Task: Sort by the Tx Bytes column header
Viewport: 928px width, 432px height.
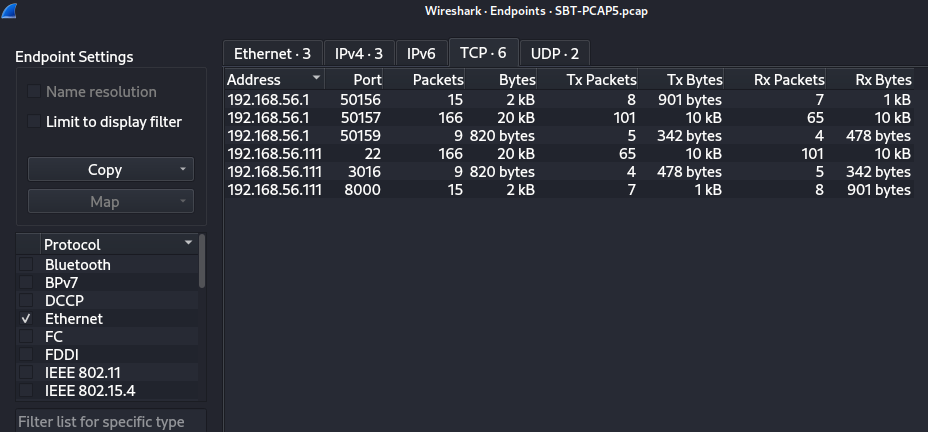Action: click(x=681, y=79)
